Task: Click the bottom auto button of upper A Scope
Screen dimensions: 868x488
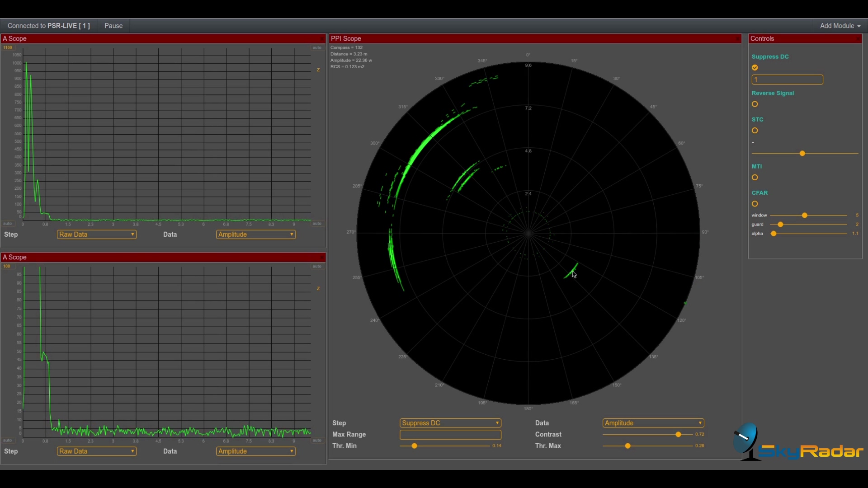Action: (317, 224)
